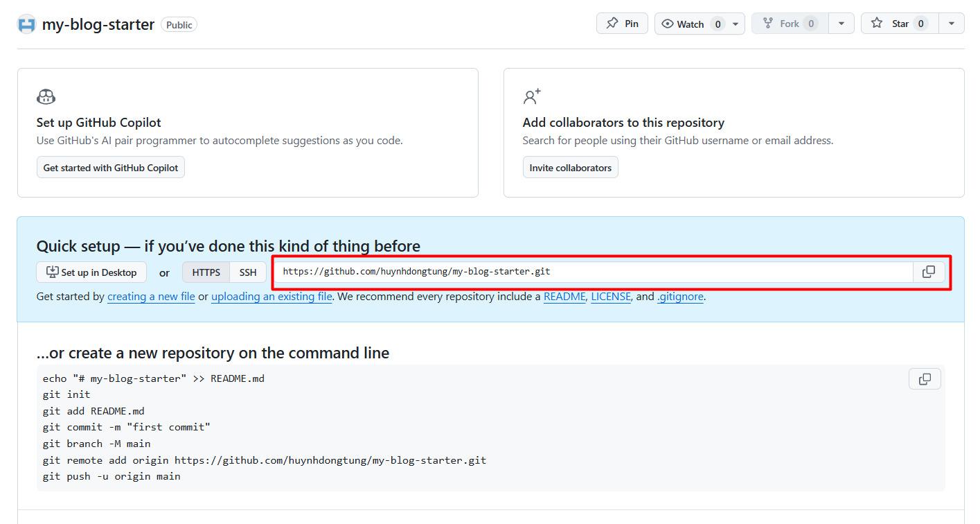
Task: Select the HTTPS clone option
Action: [x=206, y=272]
